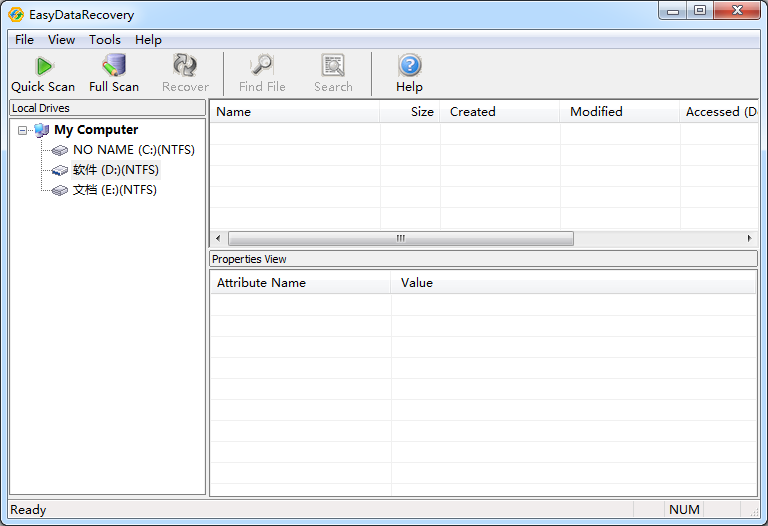This screenshot has width=768, height=526.
Task: Sort file list by Name column
Action: 294,112
